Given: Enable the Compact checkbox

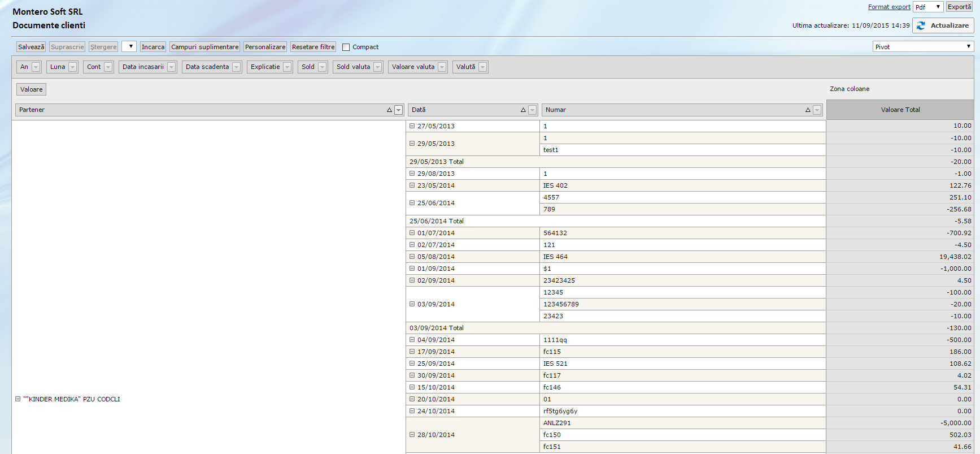Looking at the screenshot, I should coord(346,47).
